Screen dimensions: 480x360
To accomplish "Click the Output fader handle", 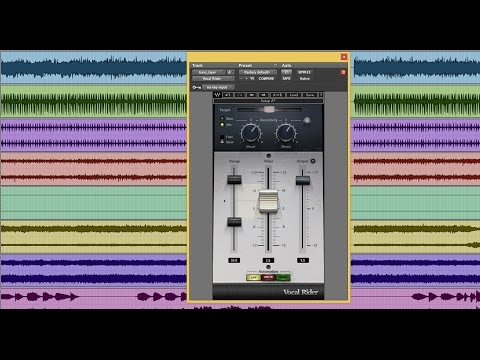I will point(303,180).
